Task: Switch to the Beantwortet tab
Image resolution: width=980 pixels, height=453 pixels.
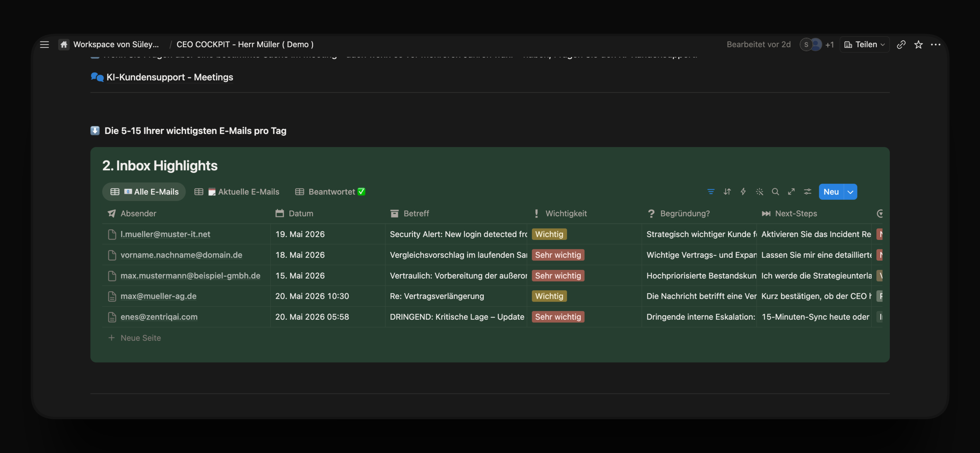Action: click(x=330, y=192)
